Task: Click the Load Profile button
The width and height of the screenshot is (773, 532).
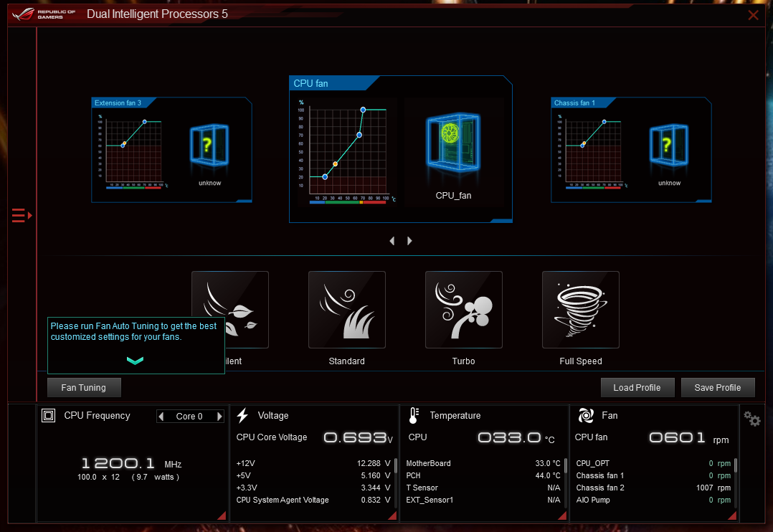Action: 637,388
